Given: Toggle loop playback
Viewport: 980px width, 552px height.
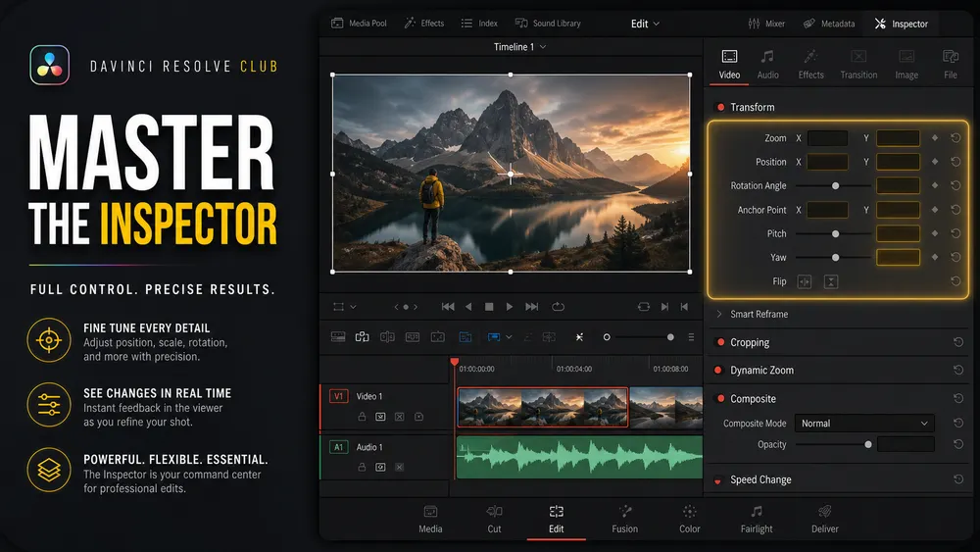Looking at the screenshot, I should tap(559, 307).
